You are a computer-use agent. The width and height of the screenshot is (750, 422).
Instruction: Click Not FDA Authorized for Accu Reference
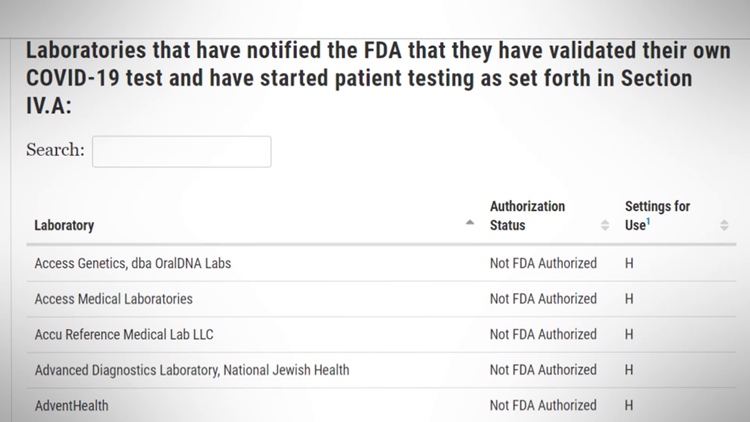pyautogui.click(x=543, y=335)
